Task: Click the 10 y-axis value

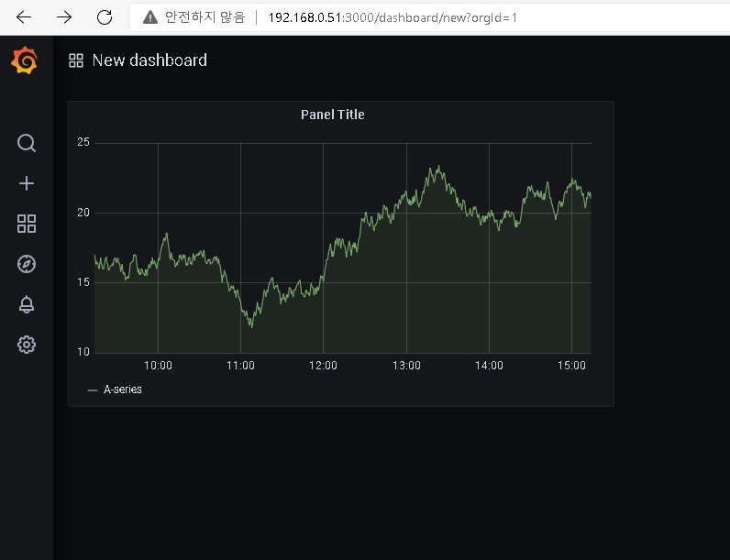Action: coord(83,352)
